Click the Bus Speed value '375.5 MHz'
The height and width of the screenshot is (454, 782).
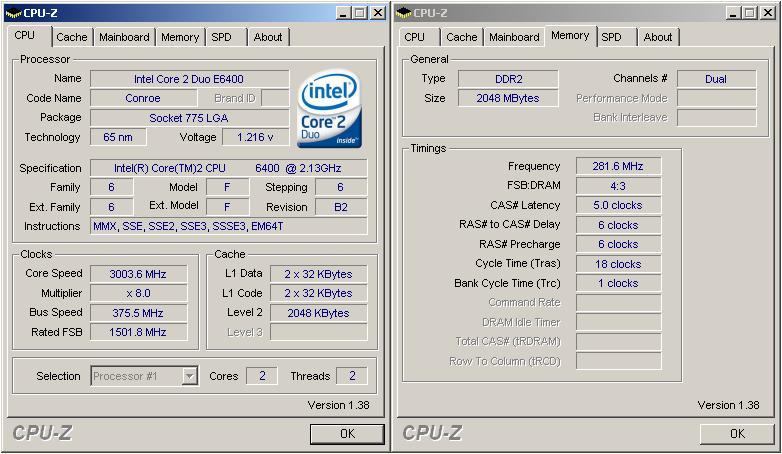point(138,313)
